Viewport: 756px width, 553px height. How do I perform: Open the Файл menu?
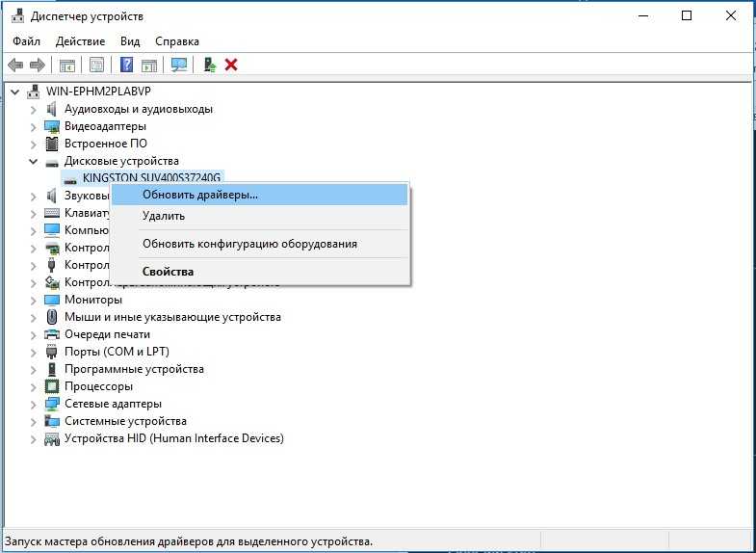click(27, 41)
